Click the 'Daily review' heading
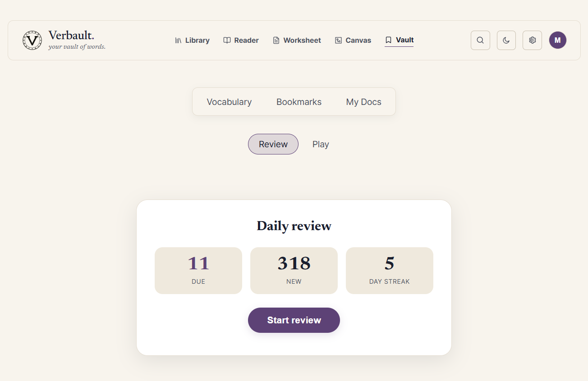 pyautogui.click(x=294, y=226)
